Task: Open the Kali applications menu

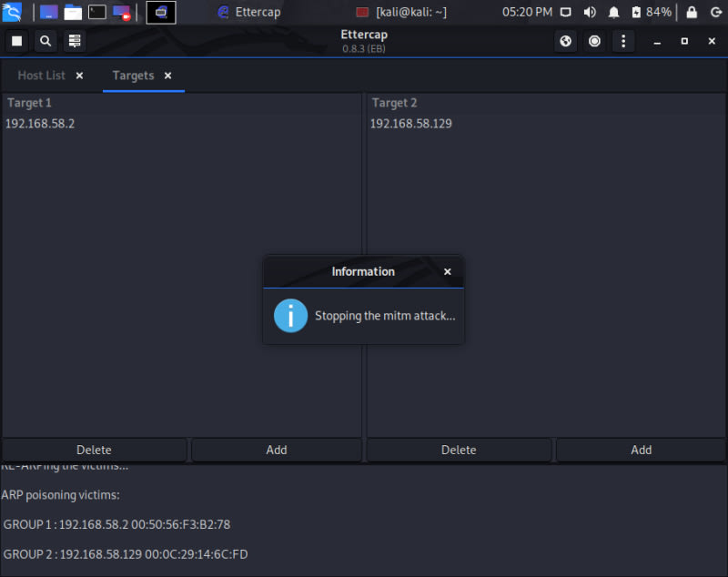Action: tap(12, 12)
